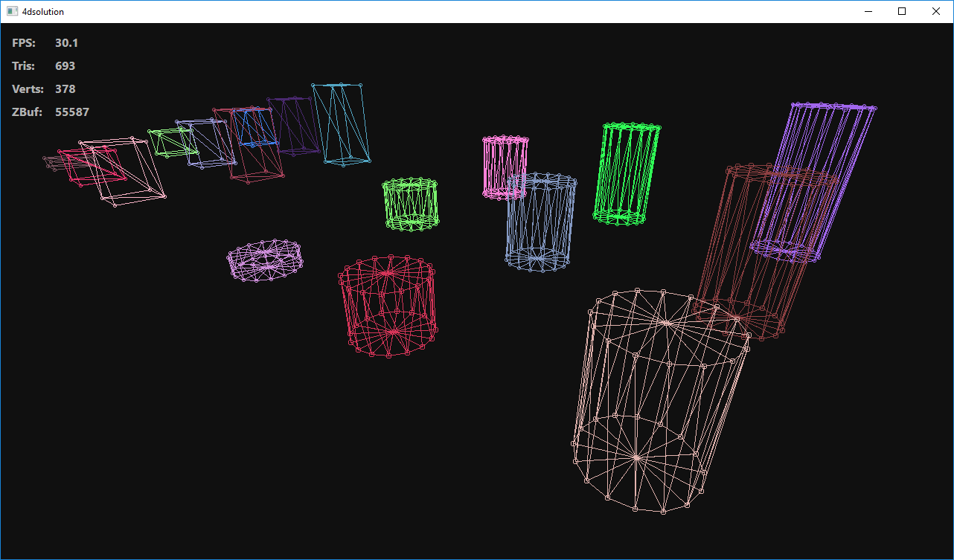Click the Verts count 378
Viewport: 954px width, 560px height.
click(x=65, y=89)
